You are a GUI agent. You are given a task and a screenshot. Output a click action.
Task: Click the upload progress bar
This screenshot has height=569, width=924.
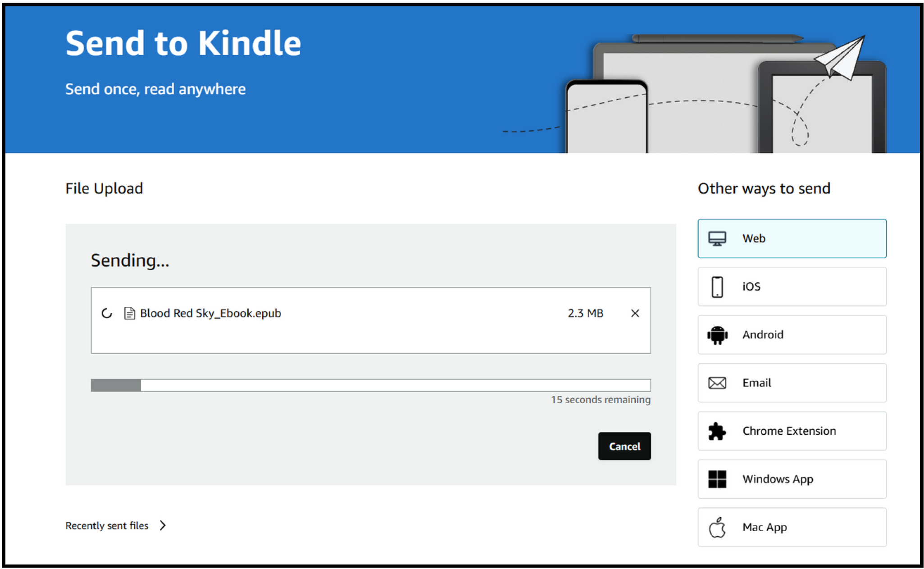pos(370,385)
